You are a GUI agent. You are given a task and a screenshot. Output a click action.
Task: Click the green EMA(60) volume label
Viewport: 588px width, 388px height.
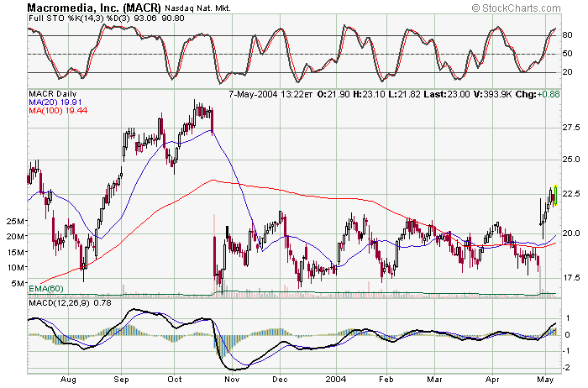pos(46,289)
